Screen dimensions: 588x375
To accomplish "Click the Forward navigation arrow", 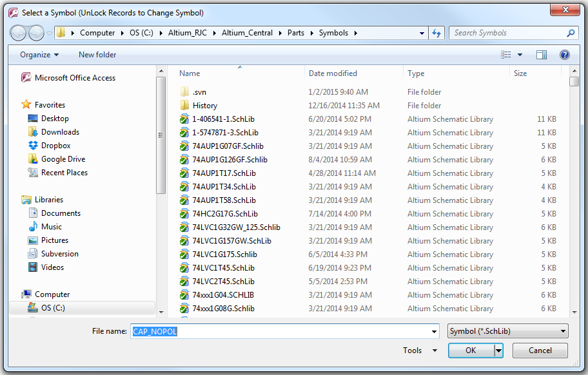I will (36, 33).
